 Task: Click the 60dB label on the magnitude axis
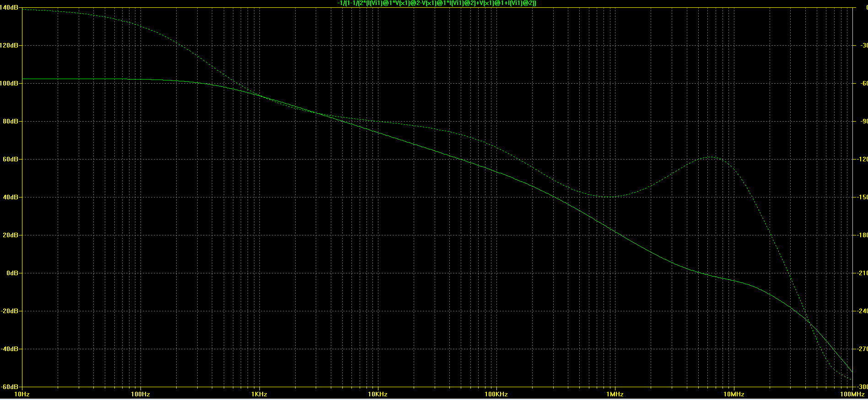tap(11, 160)
